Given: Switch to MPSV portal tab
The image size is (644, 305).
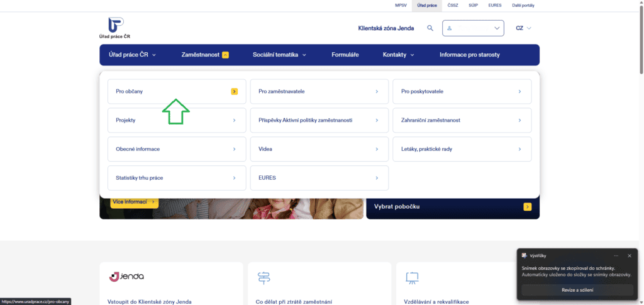Looking at the screenshot, I should tap(400, 5).
